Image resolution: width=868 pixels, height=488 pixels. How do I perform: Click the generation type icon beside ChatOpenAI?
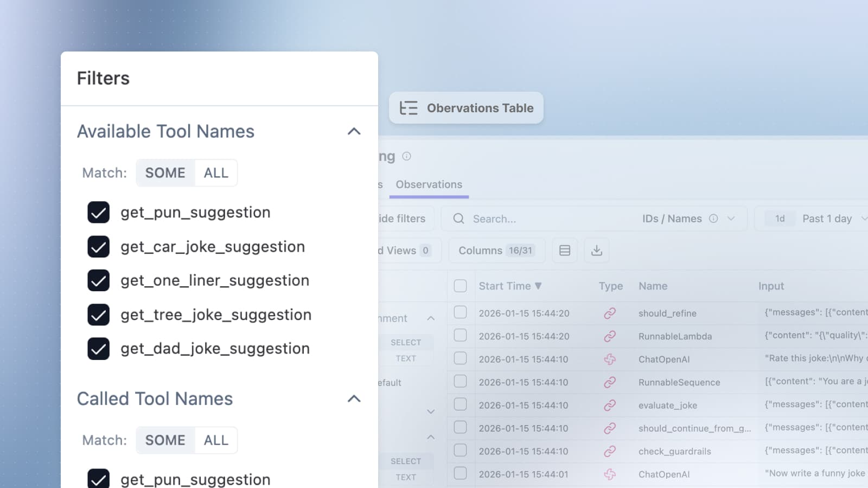610,359
